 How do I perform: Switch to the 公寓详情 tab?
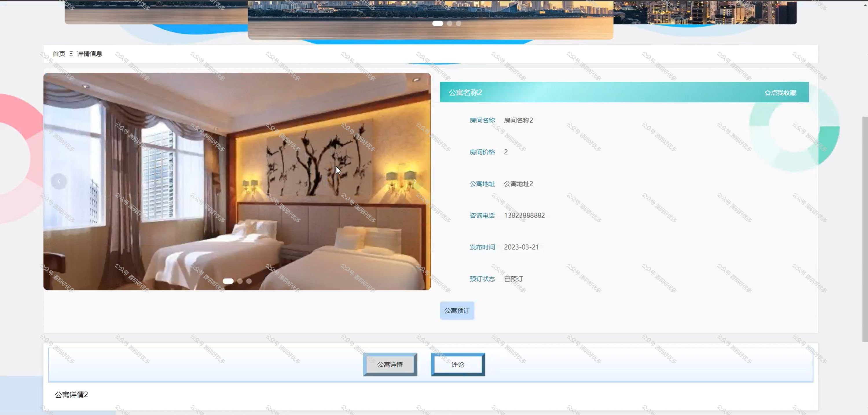(390, 364)
